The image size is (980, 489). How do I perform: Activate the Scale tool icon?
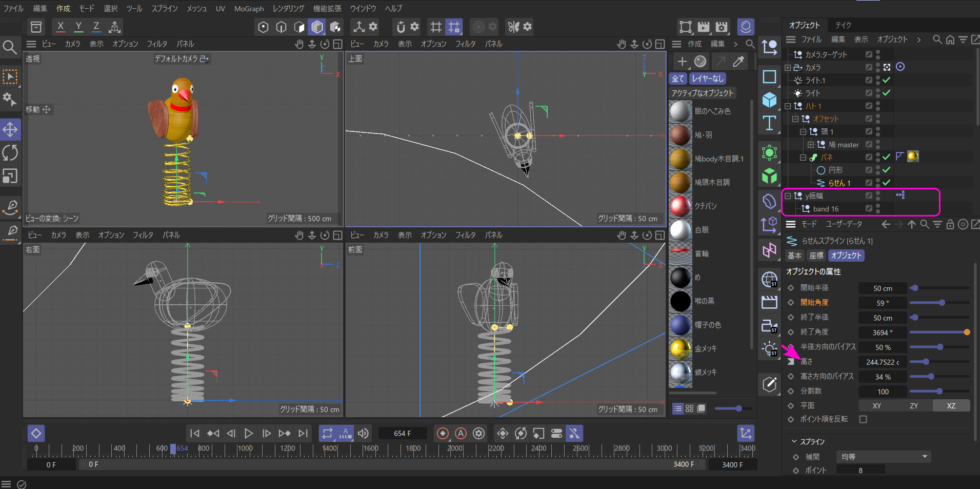tap(10, 176)
